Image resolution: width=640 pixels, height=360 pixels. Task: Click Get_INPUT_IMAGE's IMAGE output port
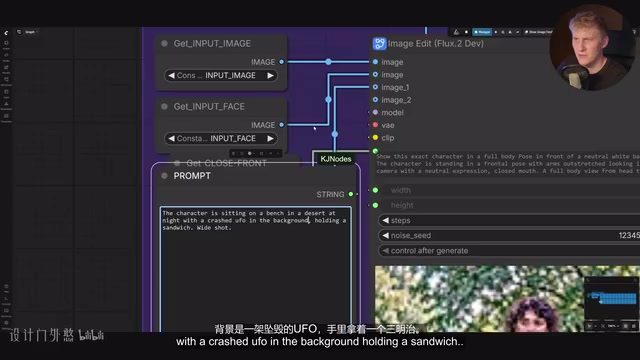[x=281, y=62]
